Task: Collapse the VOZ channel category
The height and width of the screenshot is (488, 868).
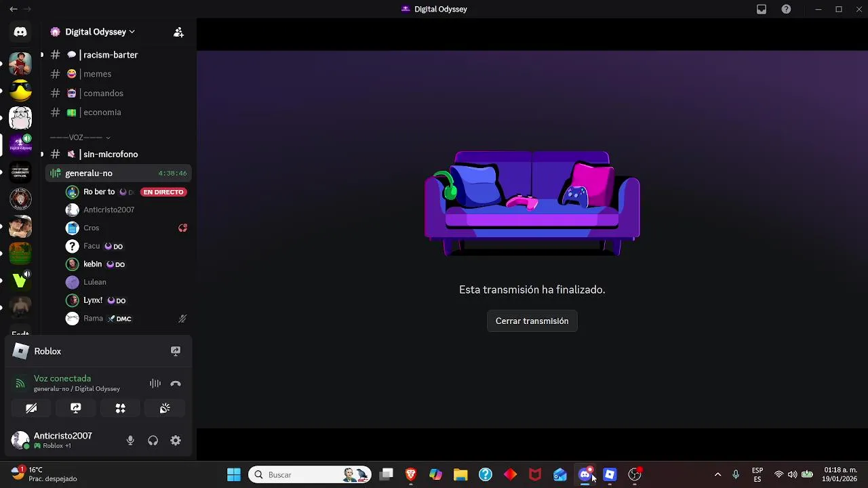Action: tap(80, 138)
